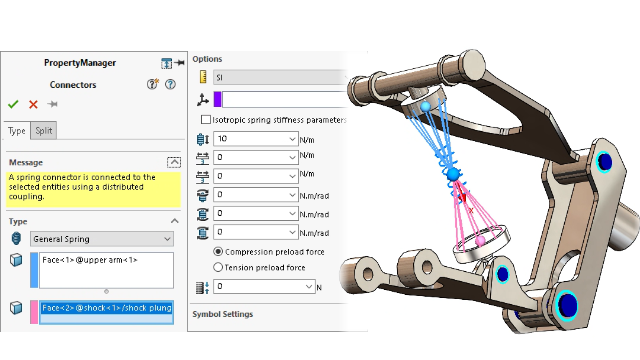This screenshot has width=640, height=360.
Task: Pin the PropertyManager with pushpin icon
Action: pos(179,63)
